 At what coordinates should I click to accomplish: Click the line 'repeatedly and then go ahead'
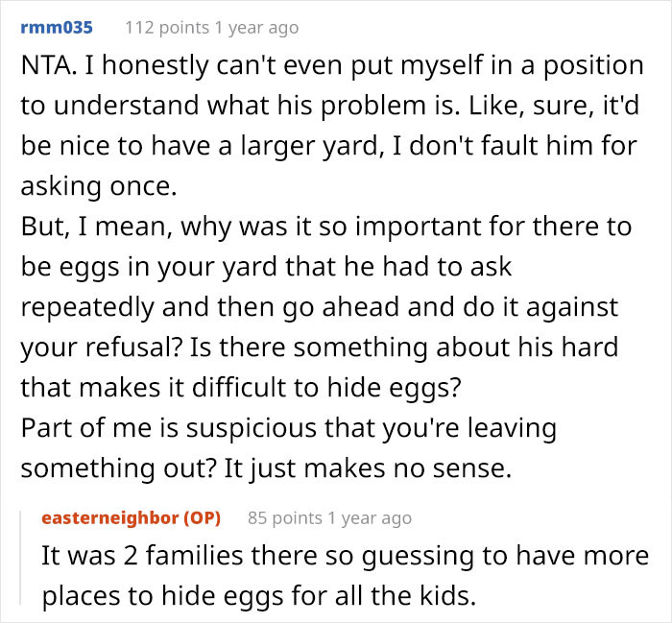320,307
